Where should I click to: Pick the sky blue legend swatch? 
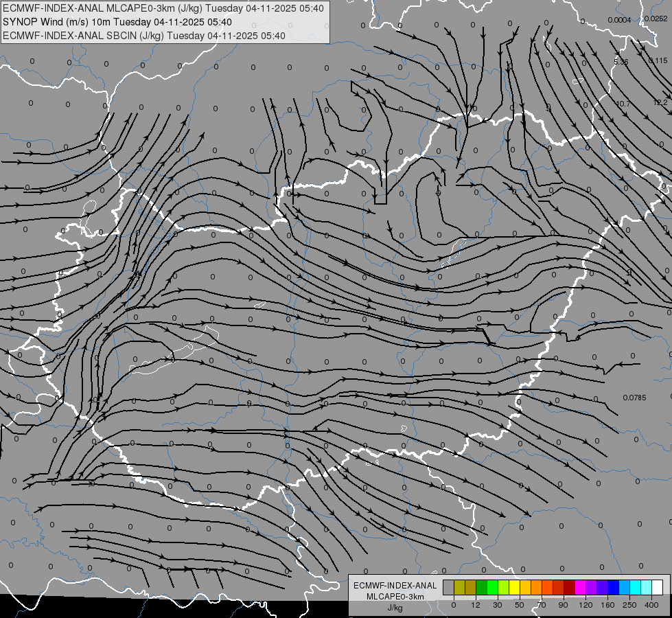[x=625, y=587]
